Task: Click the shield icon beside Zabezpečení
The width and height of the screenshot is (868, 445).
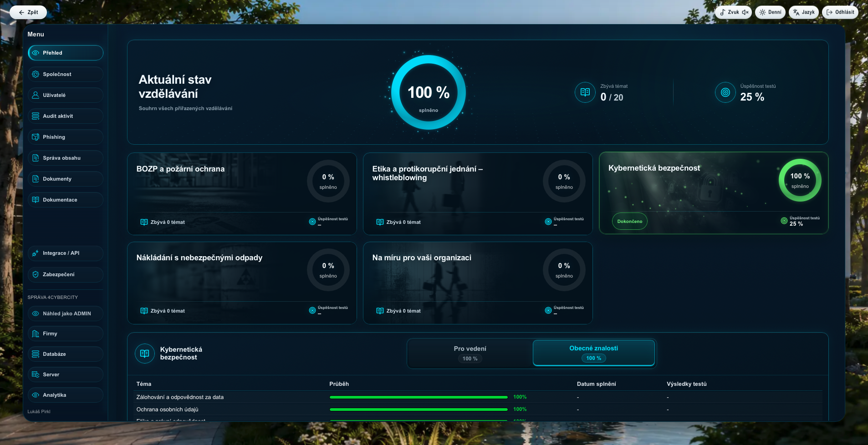Action: 36,274
